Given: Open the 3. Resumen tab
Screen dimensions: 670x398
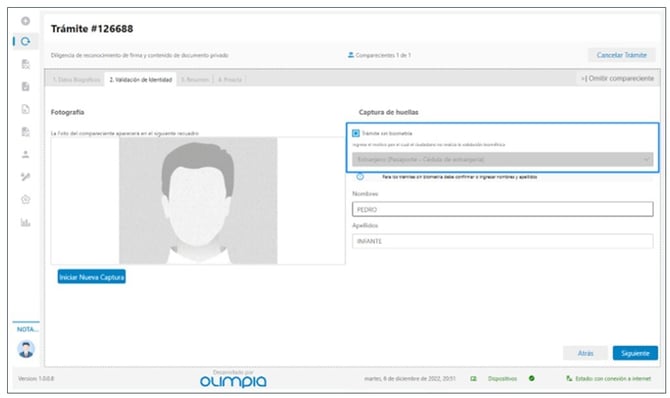Looking at the screenshot, I should coord(195,80).
